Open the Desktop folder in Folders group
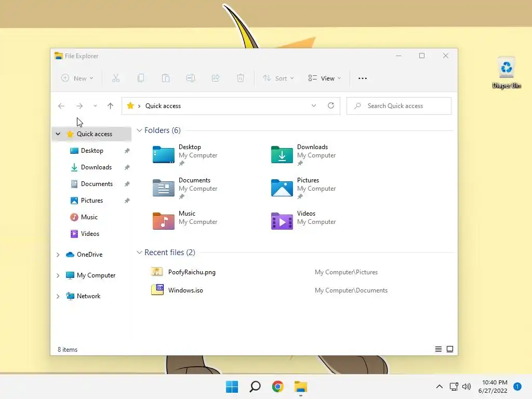Viewport: 532px width, 399px height. pyautogui.click(x=185, y=155)
